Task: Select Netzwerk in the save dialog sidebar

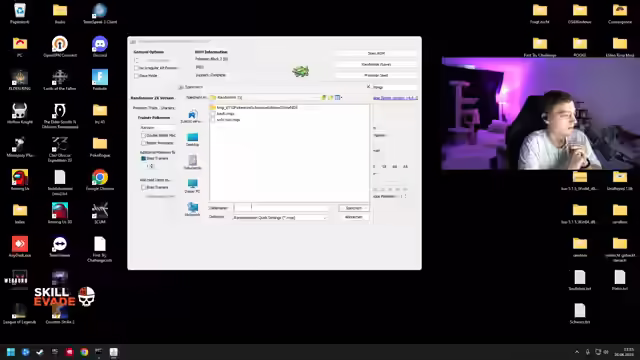Action: point(192,209)
